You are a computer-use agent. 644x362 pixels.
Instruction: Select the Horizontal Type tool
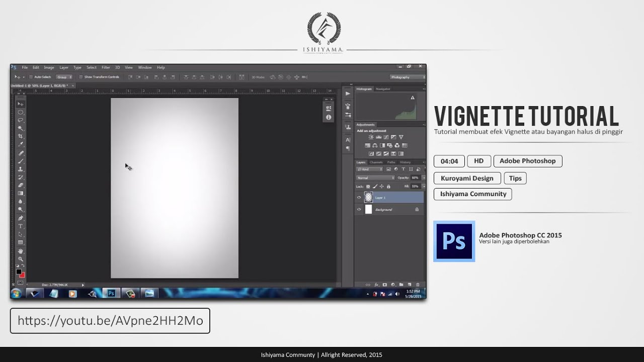pos(20,226)
